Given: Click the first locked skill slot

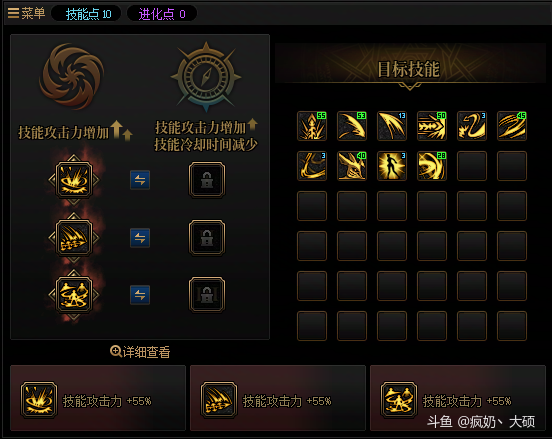Looking at the screenshot, I should 207,180.
